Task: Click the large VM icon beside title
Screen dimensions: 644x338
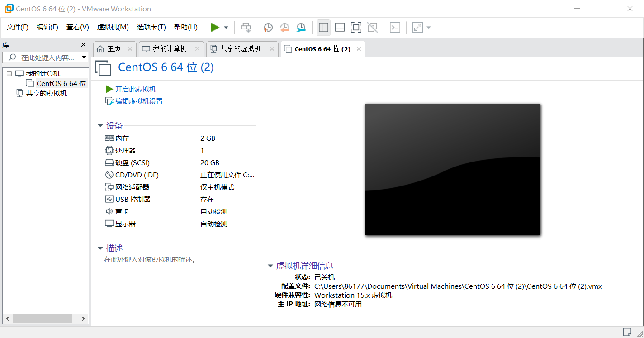Action: [x=104, y=68]
